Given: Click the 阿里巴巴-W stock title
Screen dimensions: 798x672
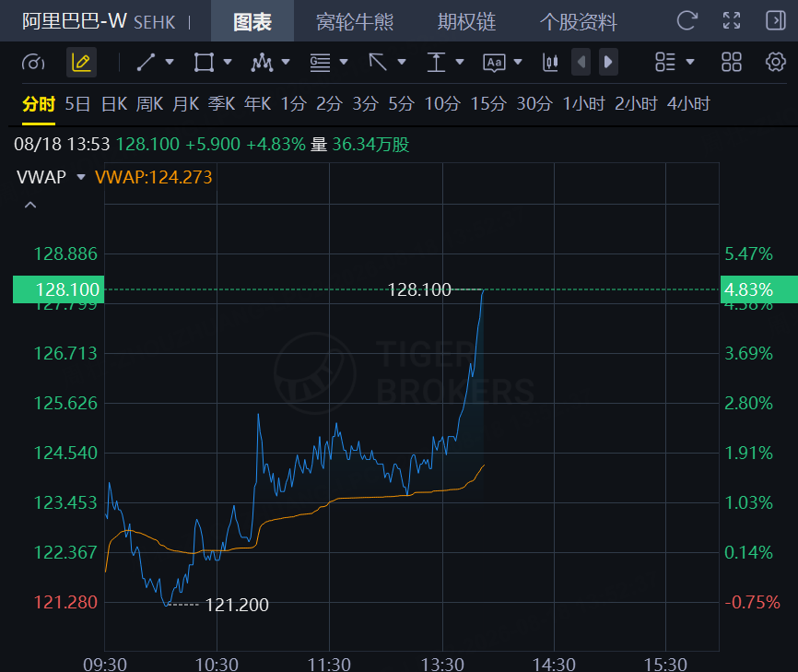Looking at the screenshot, I should pyautogui.click(x=75, y=21).
